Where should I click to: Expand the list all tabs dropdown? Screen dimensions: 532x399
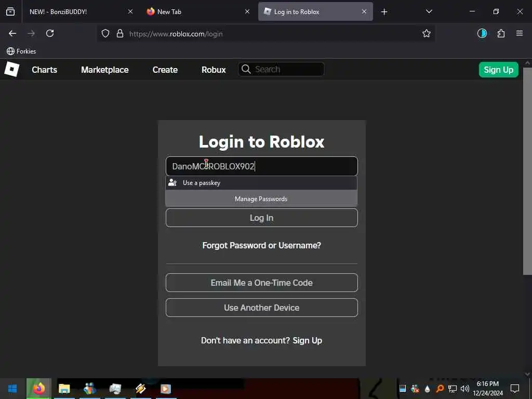pyautogui.click(x=429, y=11)
